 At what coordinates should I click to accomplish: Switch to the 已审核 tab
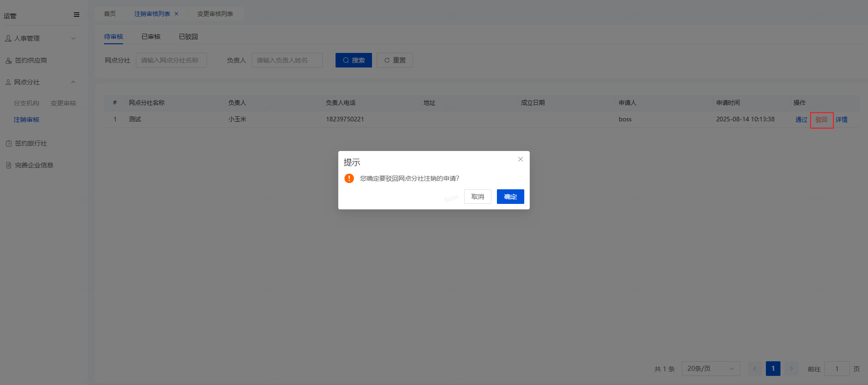[x=151, y=37]
